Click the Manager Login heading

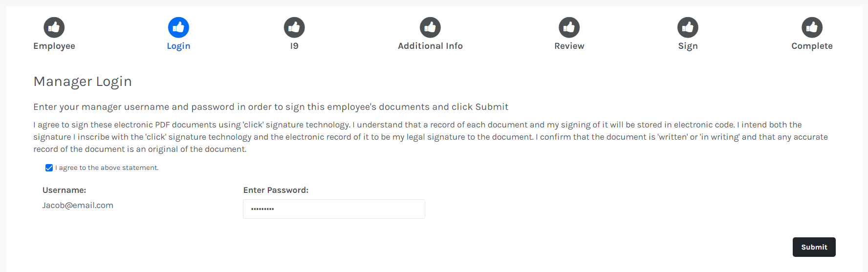(83, 82)
